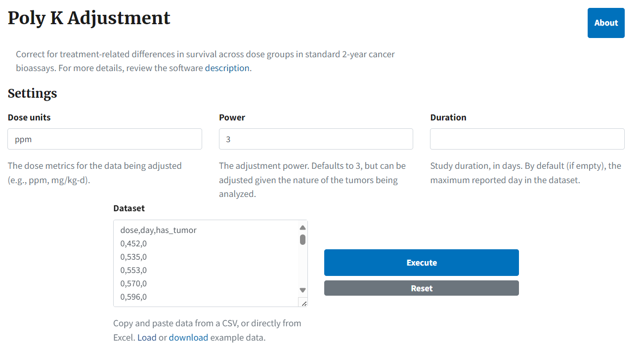Load the example data link
644x348 pixels.
click(x=147, y=338)
